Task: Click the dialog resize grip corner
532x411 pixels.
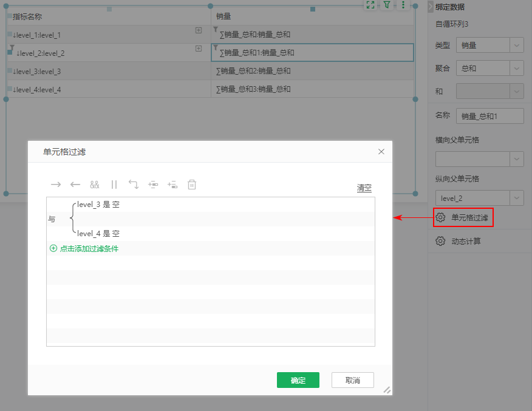Action: [x=387, y=390]
